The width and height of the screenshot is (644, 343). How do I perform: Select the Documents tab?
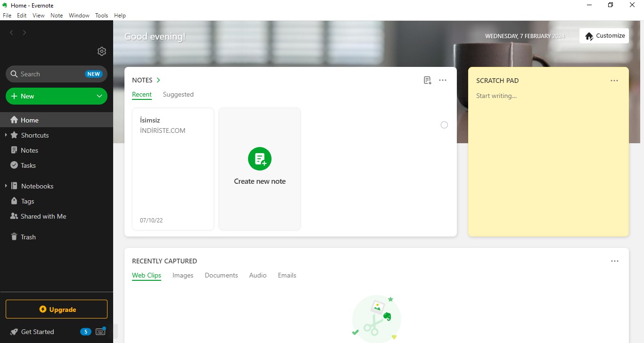click(x=221, y=275)
